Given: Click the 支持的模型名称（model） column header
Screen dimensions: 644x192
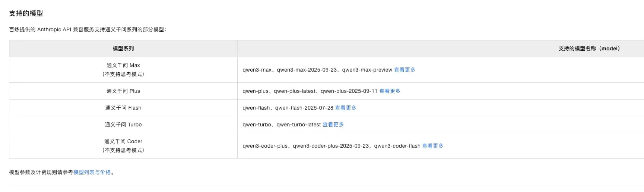Looking at the screenshot, I should (589, 48).
